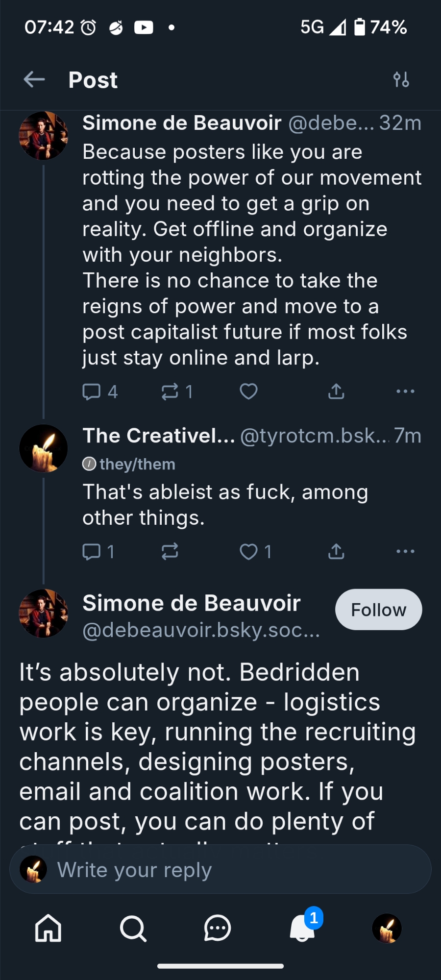Screen dimensions: 441x980
Task: Like the 'That's ableist' comment
Action: tap(248, 552)
